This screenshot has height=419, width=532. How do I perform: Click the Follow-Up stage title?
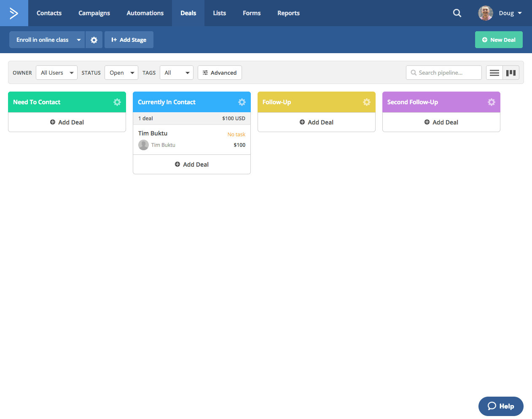coord(277,102)
